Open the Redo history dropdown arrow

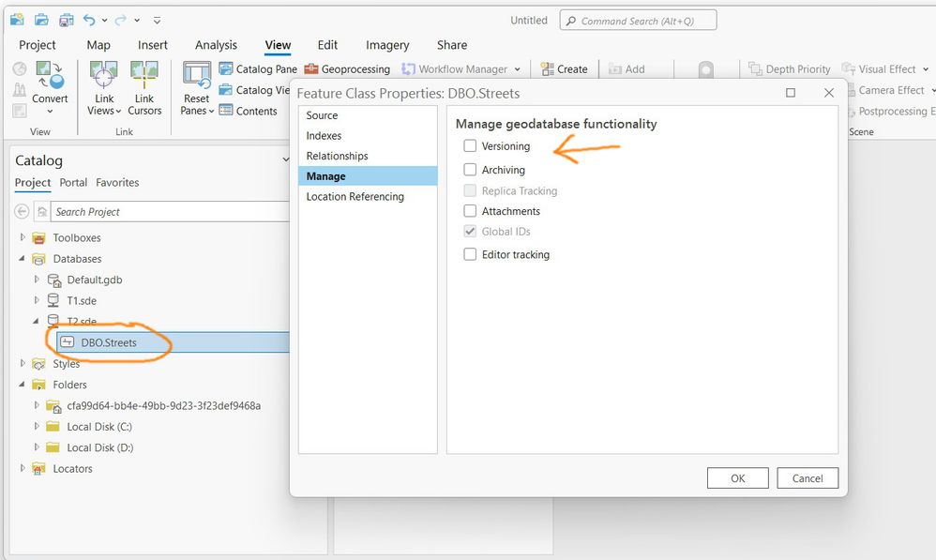[x=137, y=21]
